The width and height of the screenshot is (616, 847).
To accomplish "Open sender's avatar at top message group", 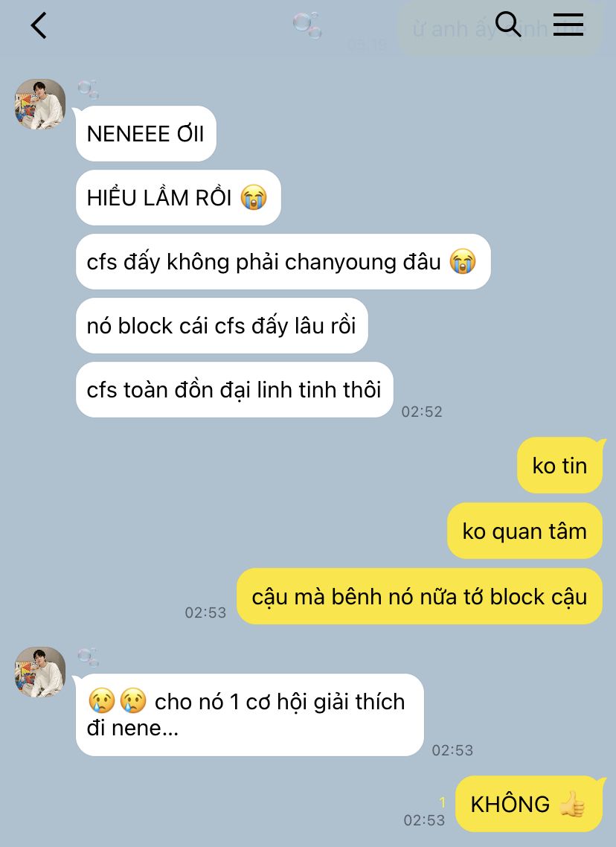I will coord(40,104).
